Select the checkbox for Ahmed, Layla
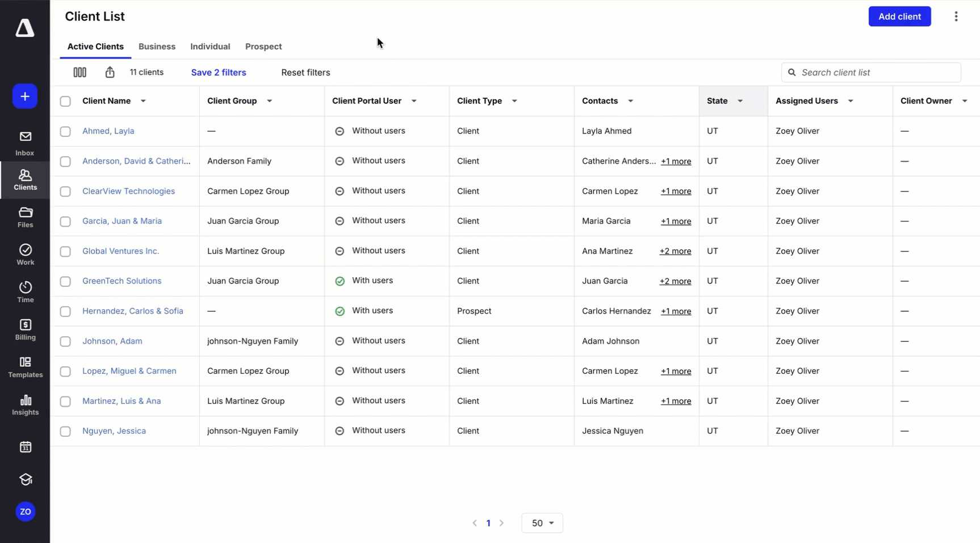This screenshot has width=980, height=543. point(65,131)
